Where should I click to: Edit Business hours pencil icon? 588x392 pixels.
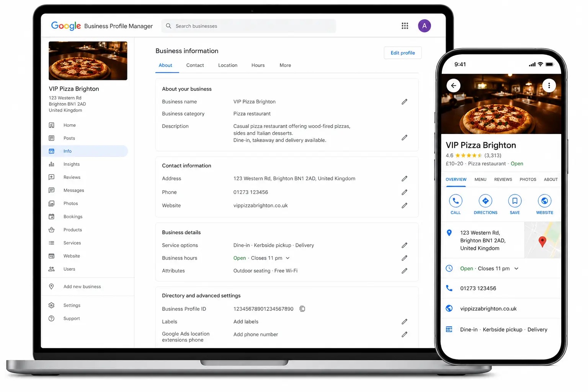(404, 258)
